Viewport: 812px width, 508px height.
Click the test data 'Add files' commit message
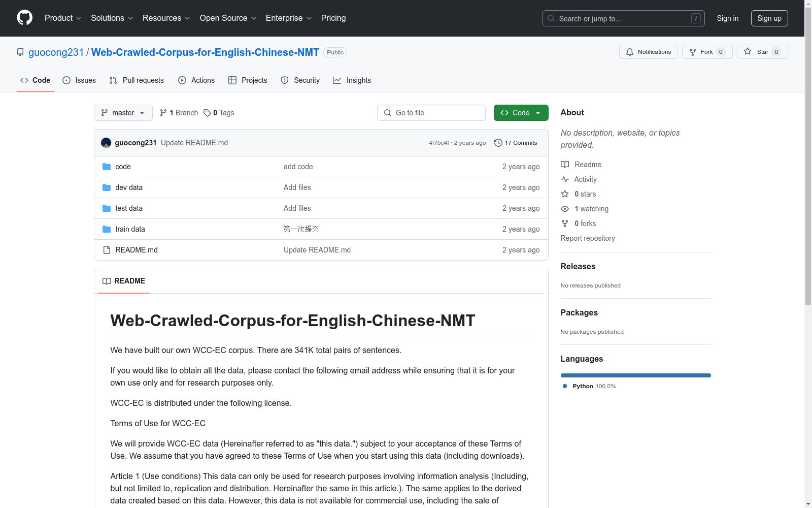point(297,208)
